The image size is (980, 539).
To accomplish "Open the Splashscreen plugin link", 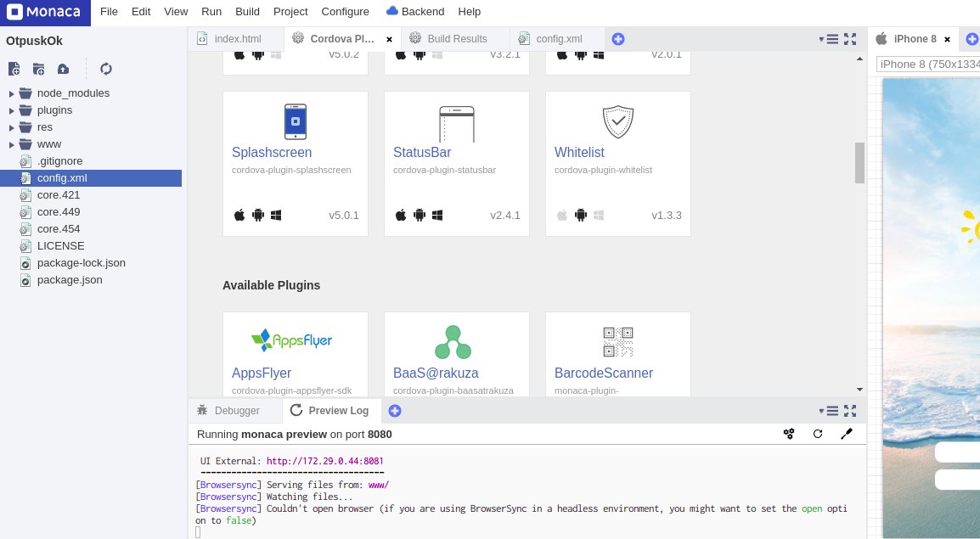I will [x=272, y=153].
